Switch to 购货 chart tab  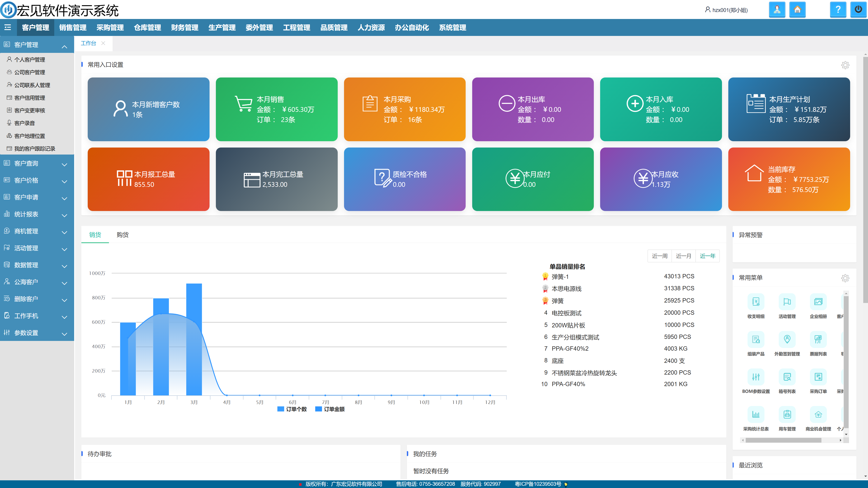pyautogui.click(x=123, y=235)
